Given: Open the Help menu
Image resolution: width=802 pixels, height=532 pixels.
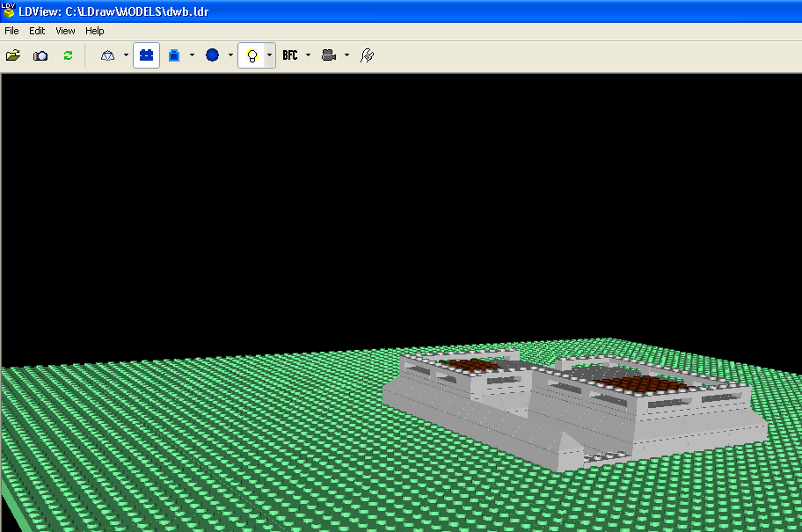Looking at the screenshot, I should [x=94, y=31].
